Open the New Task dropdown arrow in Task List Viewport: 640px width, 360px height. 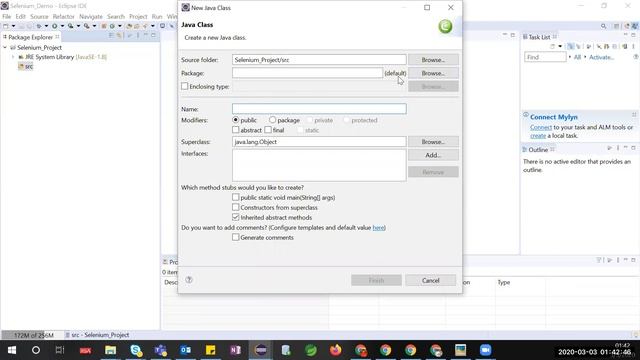pos(560,46)
